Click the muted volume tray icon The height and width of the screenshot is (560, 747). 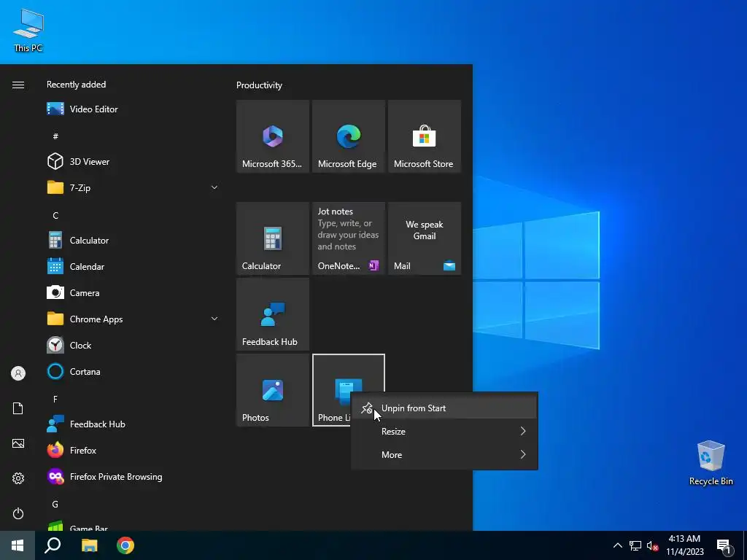pos(652,545)
